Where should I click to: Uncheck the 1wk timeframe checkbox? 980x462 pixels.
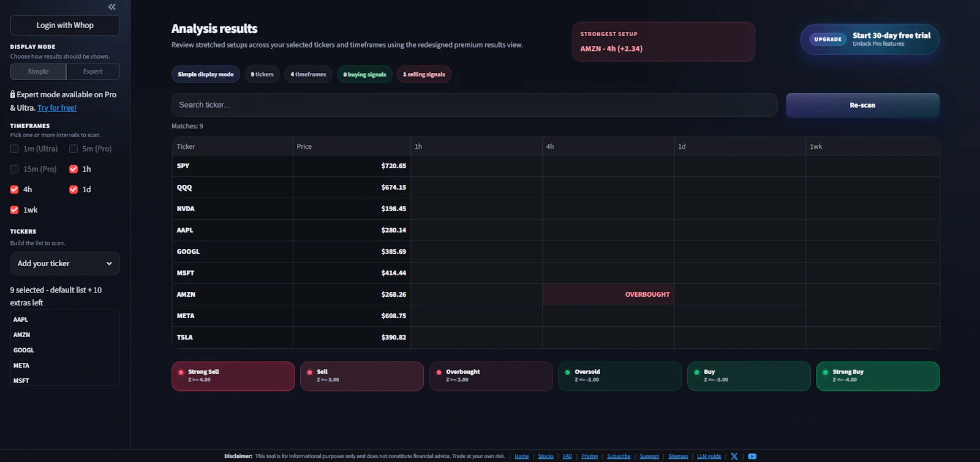click(14, 210)
